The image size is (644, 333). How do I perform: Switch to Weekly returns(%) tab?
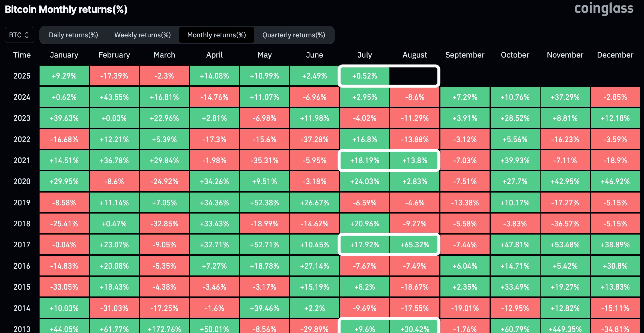coord(142,35)
